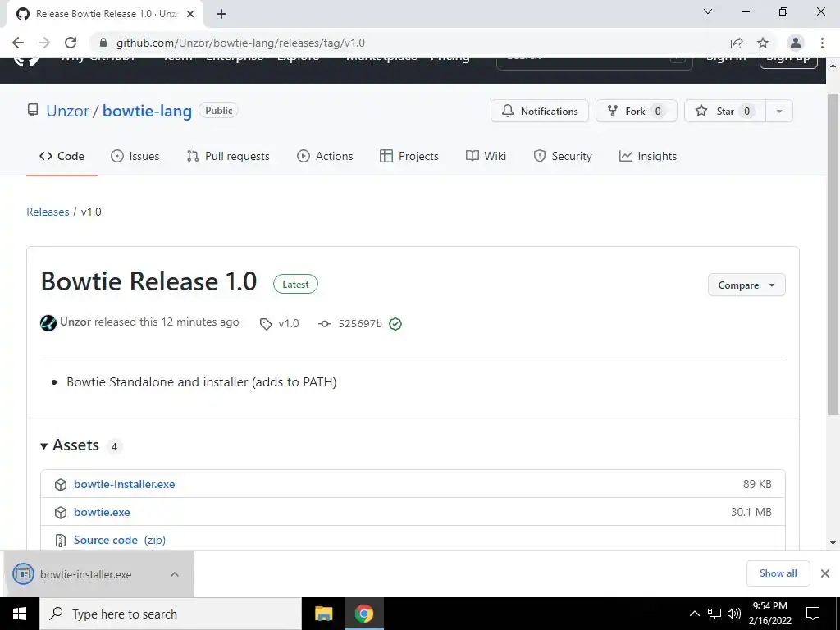This screenshot has width=840, height=630.
Task: Open Windows Start menu
Action: [x=20, y=614]
